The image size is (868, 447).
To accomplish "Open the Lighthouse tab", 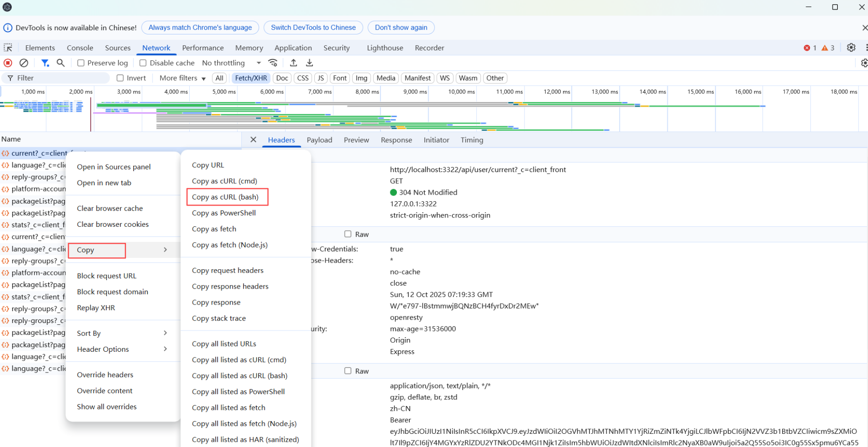I will [385, 48].
